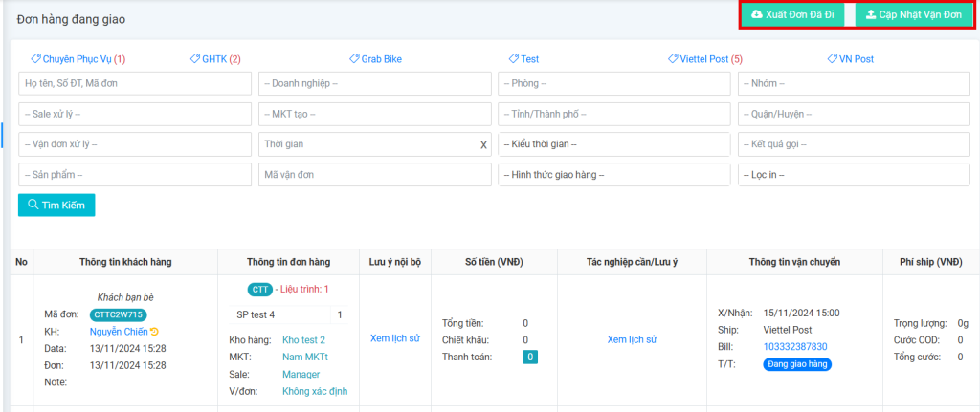This screenshot has height=412, width=980.
Task: Open the Chuyên Phục Vụ tab
Action: tap(78, 59)
